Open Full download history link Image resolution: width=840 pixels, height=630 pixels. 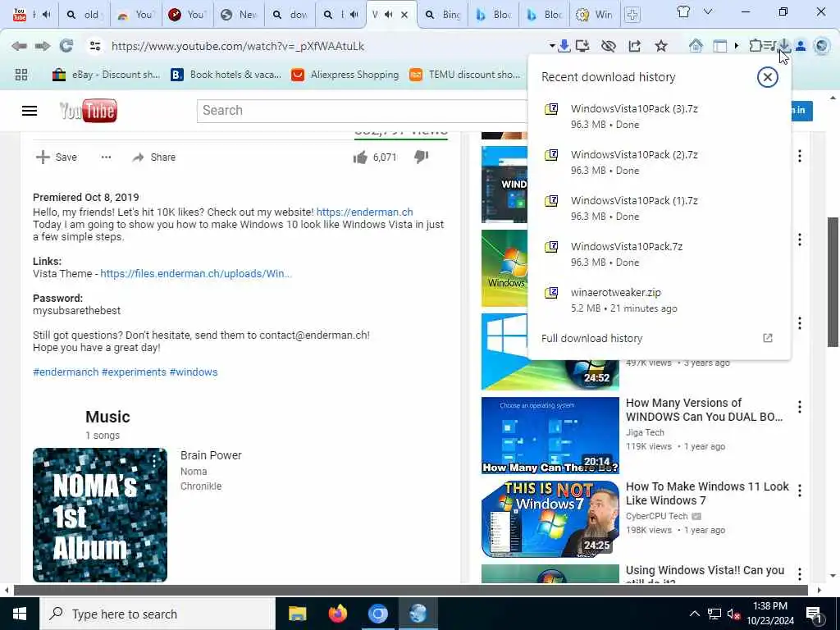pyautogui.click(x=591, y=338)
